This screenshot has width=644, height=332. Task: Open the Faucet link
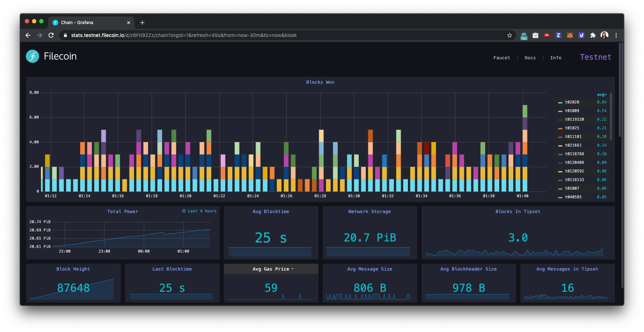[501, 58]
